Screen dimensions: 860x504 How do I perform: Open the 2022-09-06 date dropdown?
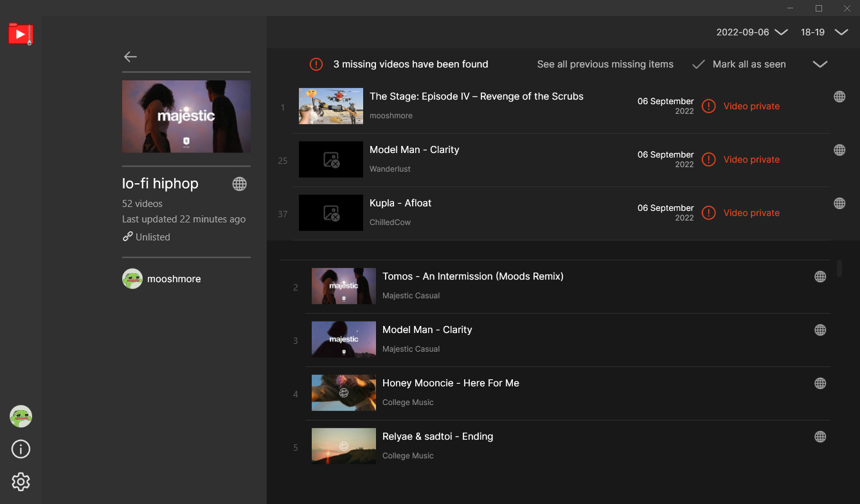pos(752,32)
